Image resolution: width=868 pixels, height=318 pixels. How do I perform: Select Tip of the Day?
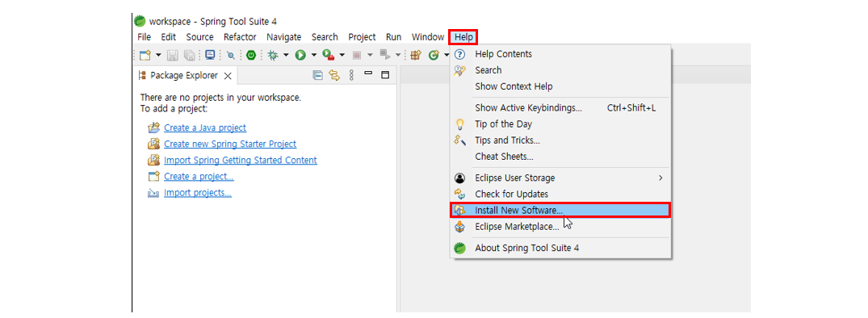[560, 123]
